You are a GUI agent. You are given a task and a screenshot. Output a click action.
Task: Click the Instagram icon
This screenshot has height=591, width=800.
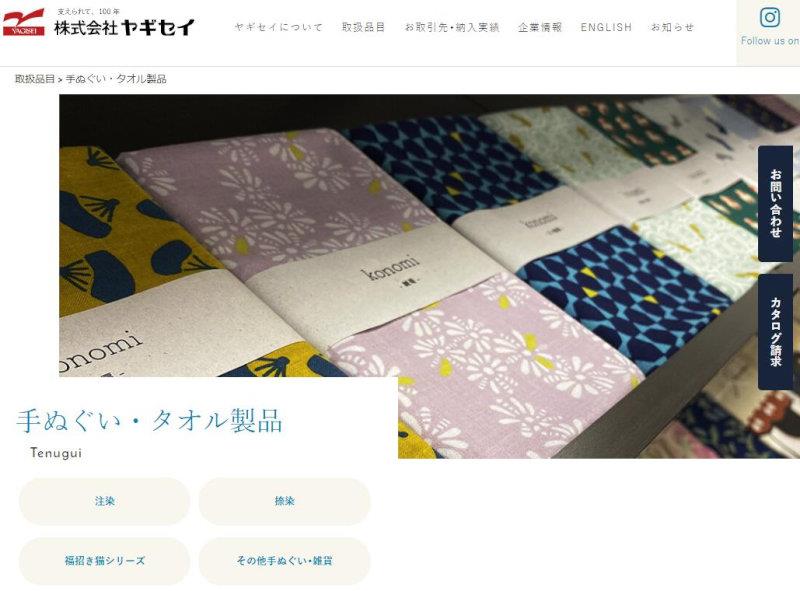(x=769, y=17)
